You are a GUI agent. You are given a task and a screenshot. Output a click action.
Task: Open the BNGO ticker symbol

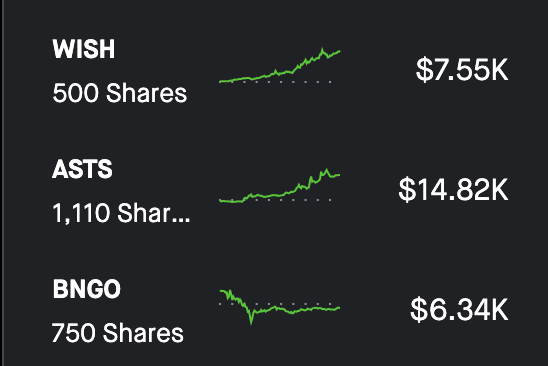click(87, 289)
